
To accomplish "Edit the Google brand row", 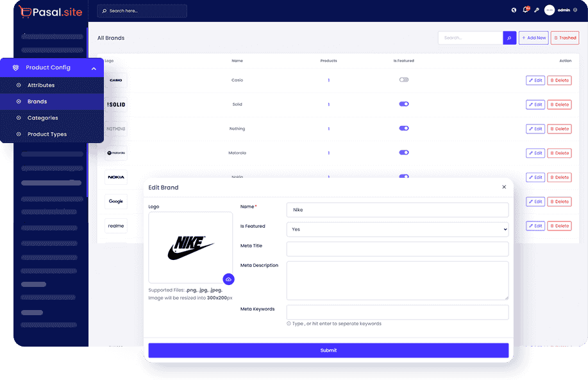I will (x=535, y=202).
